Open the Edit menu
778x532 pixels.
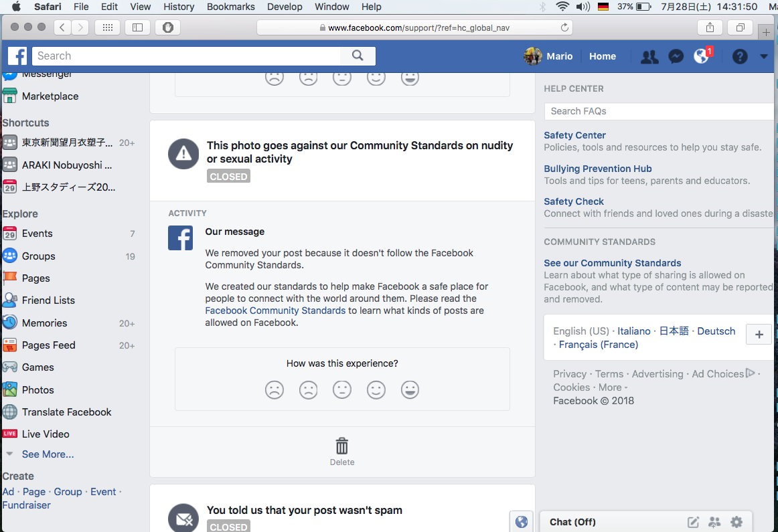(x=109, y=7)
